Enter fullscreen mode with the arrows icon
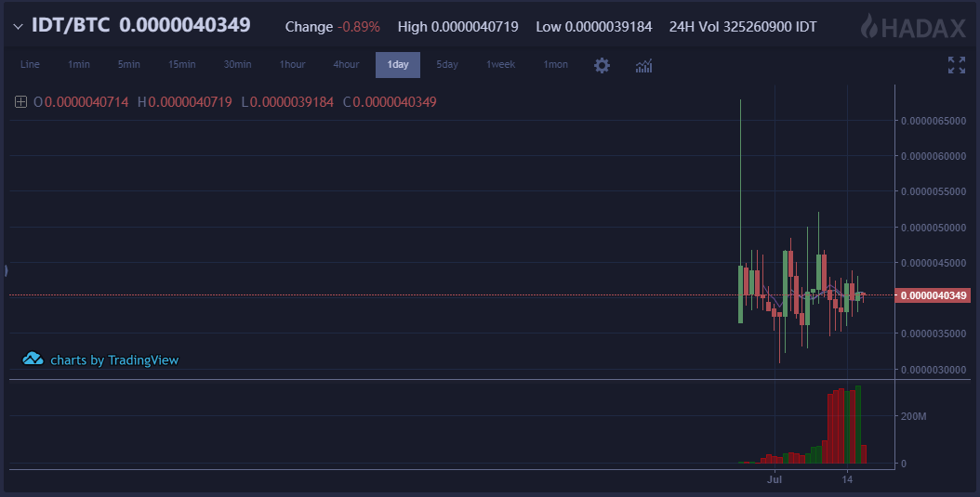 click(x=956, y=65)
